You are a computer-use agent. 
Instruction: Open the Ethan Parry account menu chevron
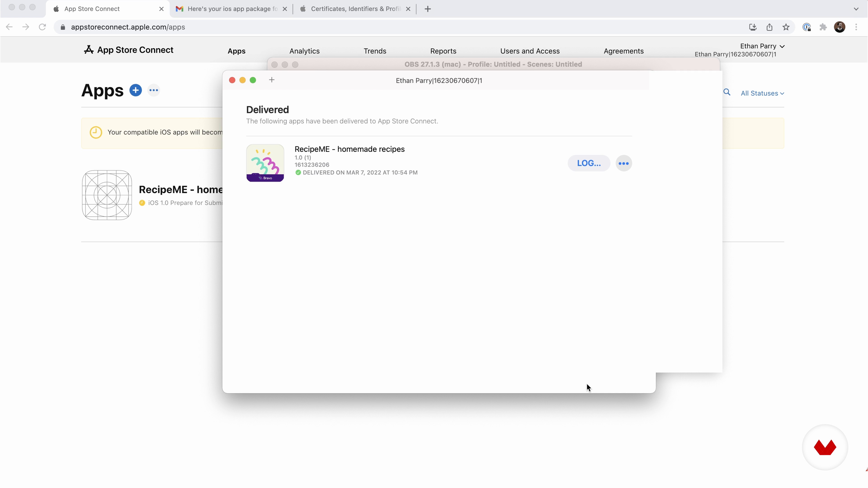click(x=782, y=47)
